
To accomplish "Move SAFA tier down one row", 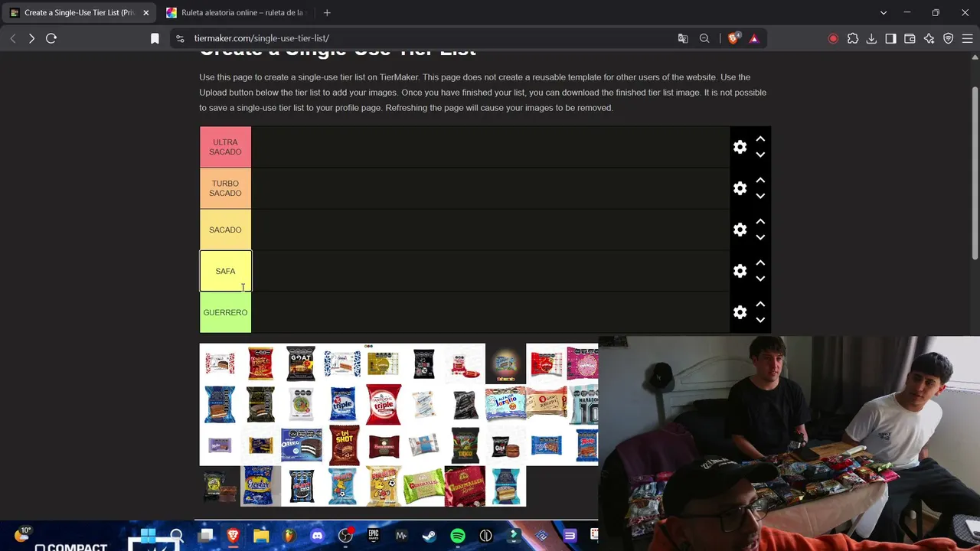I will pos(760,279).
